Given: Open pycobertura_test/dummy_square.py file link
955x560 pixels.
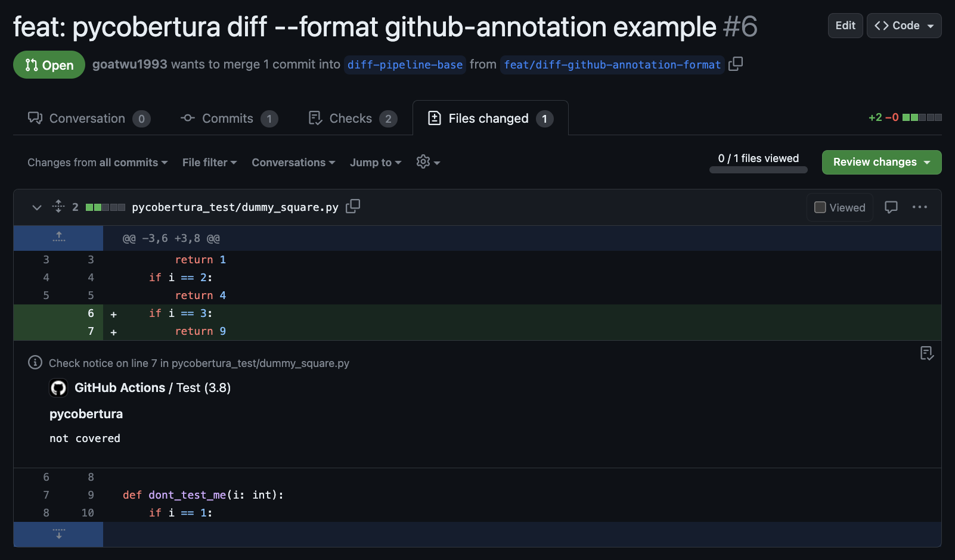Looking at the screenshot, I should coord(235,207).
